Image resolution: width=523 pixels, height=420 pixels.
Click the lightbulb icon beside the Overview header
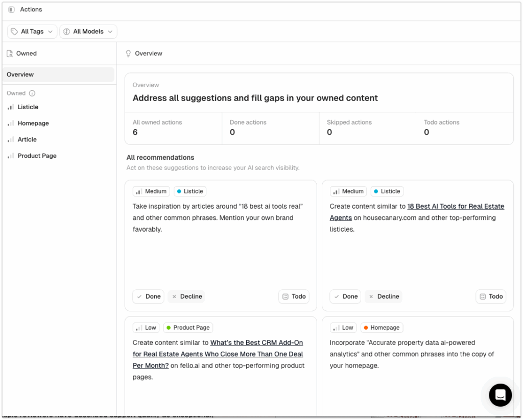tap(128, 53)
